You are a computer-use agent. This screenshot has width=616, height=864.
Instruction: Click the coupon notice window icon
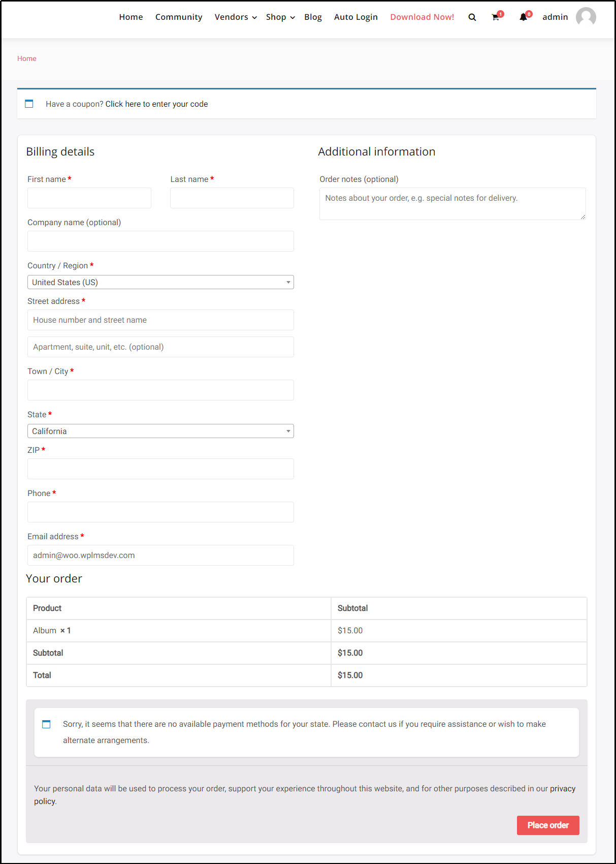[29, 104]
